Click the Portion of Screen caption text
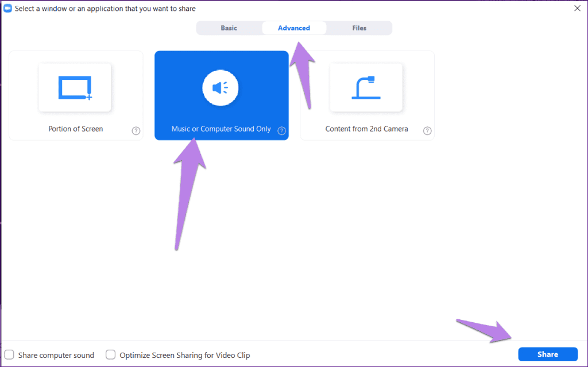 [x=75, y=129]
